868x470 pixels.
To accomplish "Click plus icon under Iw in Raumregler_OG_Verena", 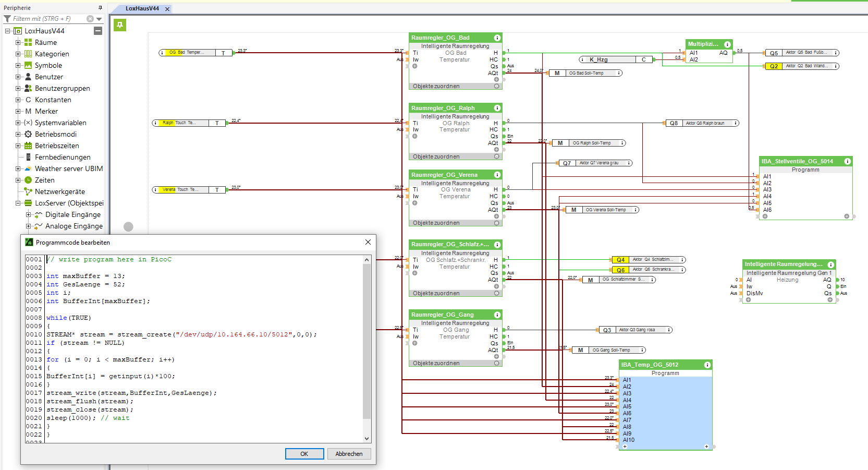I will [x=415, y=203].
